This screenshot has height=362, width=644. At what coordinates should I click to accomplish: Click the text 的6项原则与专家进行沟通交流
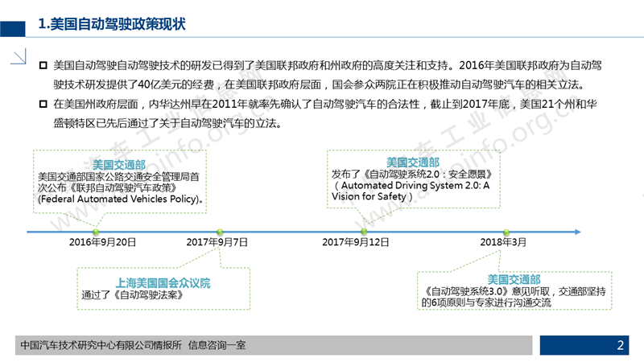486,302
